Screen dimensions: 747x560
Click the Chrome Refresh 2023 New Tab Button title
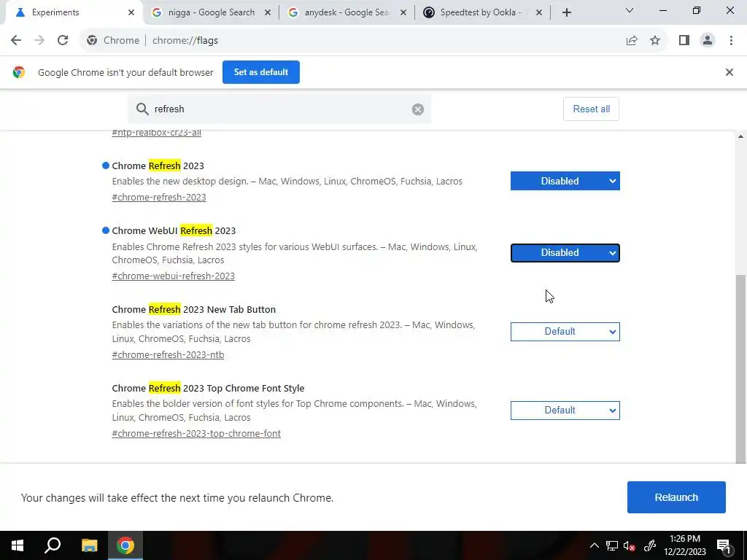pyautogui.click(x=194, y=309)
